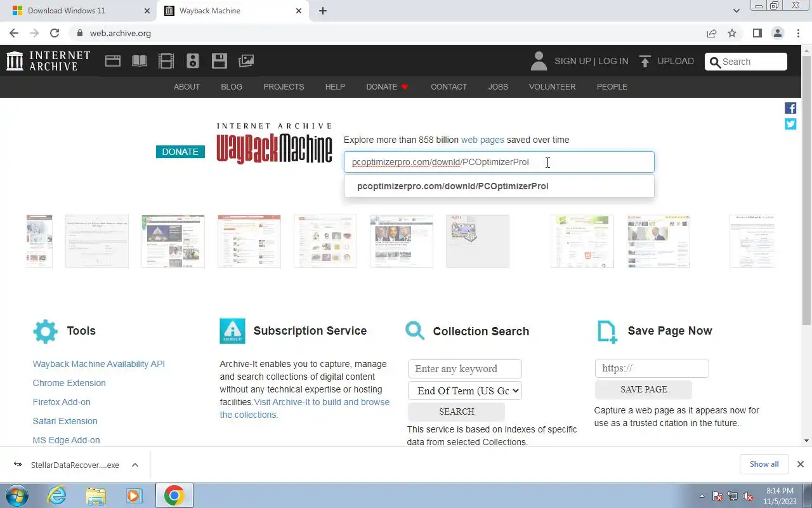The width and height of the screenshot is (812, 508).
Task: Open the BLOG menu item
Action: click(232, 87)
